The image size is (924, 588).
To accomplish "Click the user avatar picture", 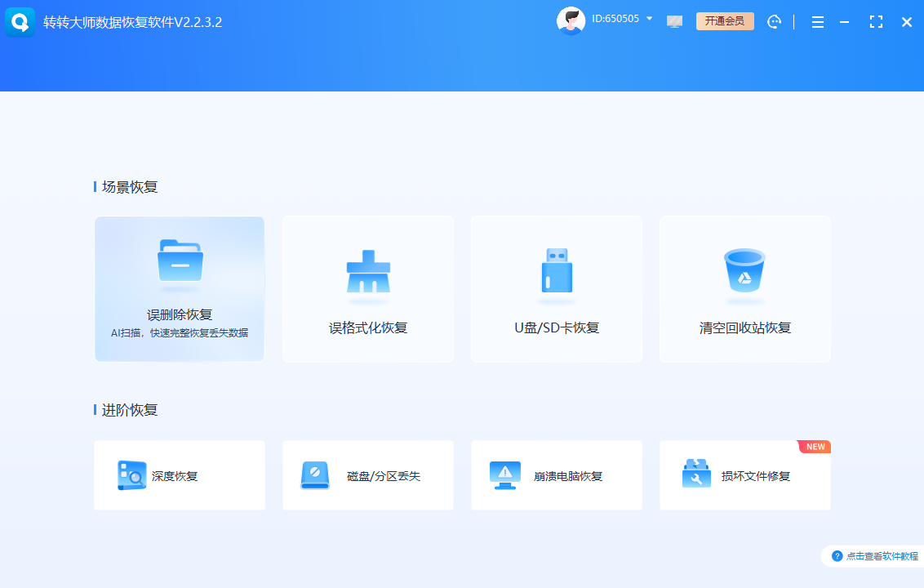I will tap(571, 20).
